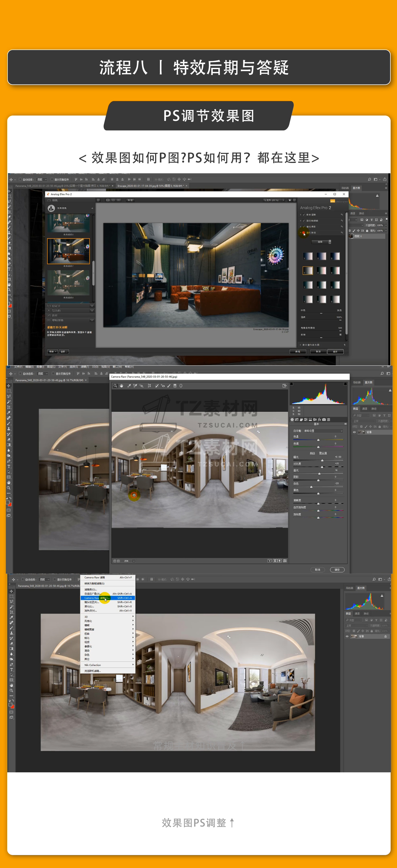Select the Zoom tool in Camera Raw toolbar
The height and width of the screenshot is (868, 397).
coord(115,386)
